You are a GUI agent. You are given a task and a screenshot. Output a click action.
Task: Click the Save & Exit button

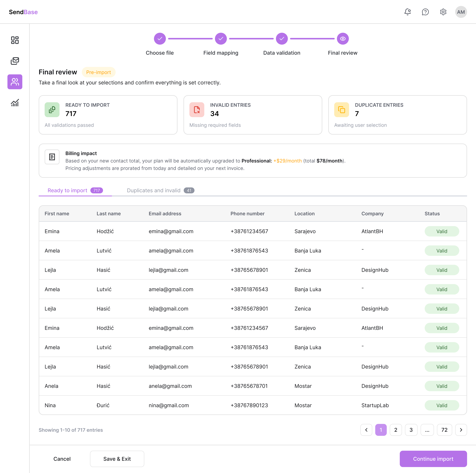point(117,459)
